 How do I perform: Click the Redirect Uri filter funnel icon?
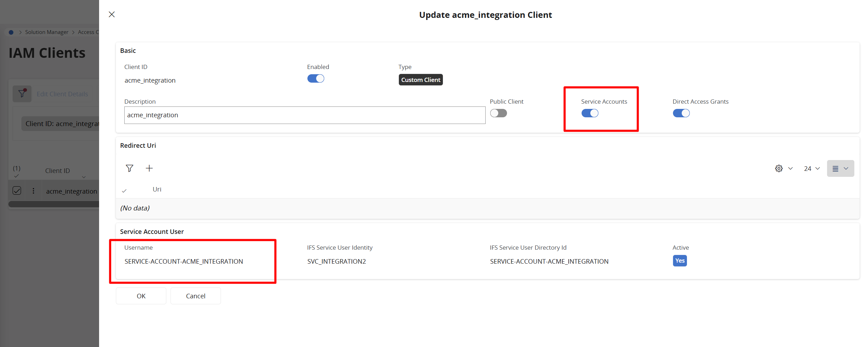coord(130,168)
